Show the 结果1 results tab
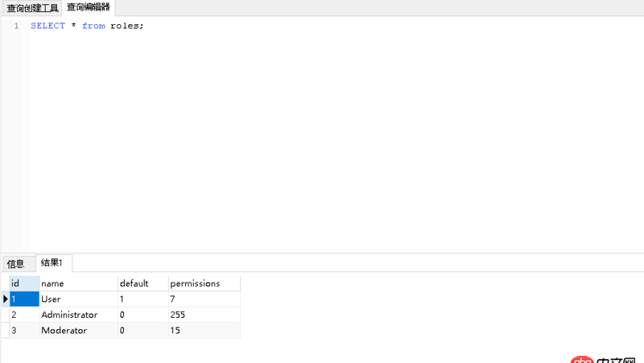644x363 pixels. (x=54, y=262)
